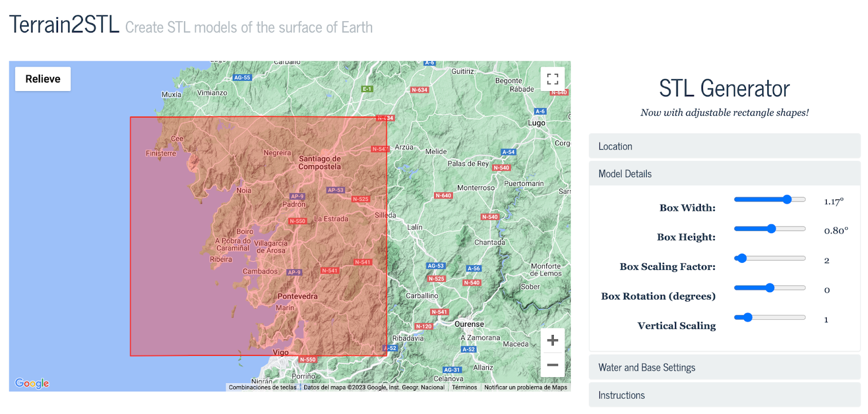
Task: Click the AG-31 road shield
Action: 452,370
